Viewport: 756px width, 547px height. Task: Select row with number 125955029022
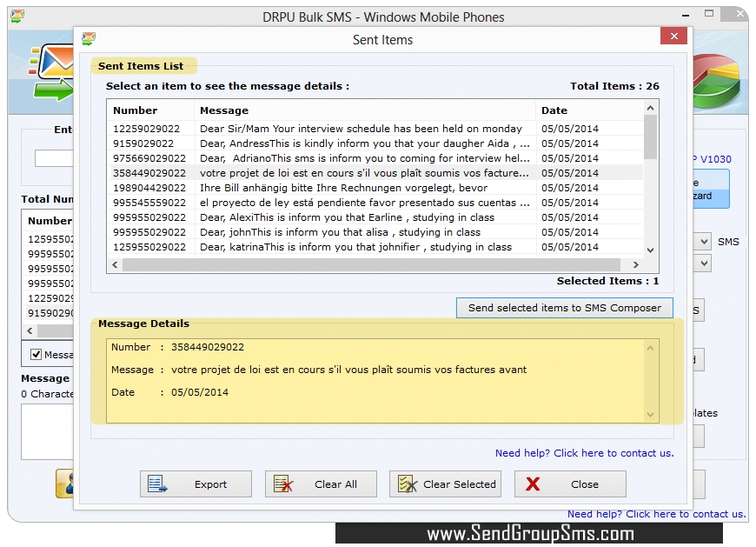pyautogui.click(x=375, y=247)
